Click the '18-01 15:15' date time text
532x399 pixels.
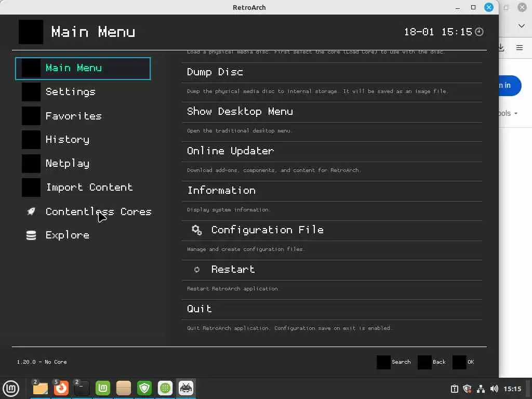coord(438,32)
